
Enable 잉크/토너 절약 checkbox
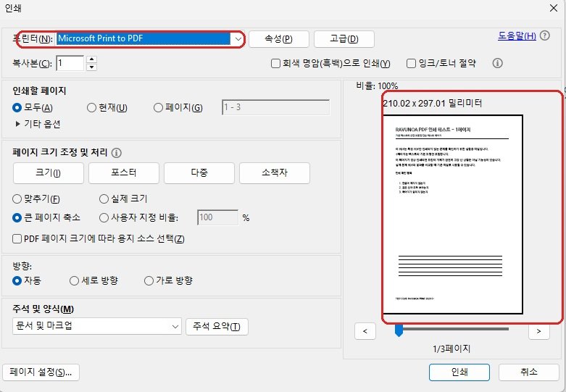[411, 64]
